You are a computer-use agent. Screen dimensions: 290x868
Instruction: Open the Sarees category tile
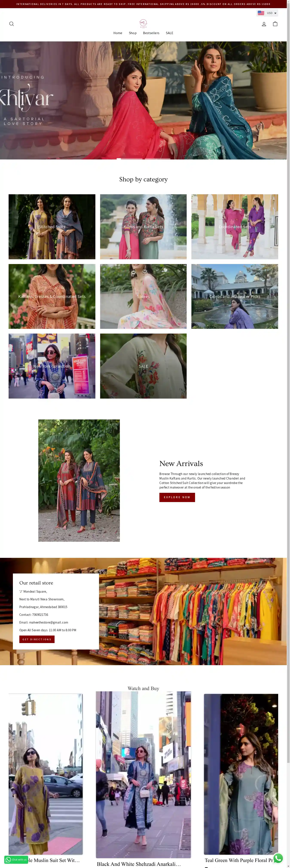tap(143, 296)
